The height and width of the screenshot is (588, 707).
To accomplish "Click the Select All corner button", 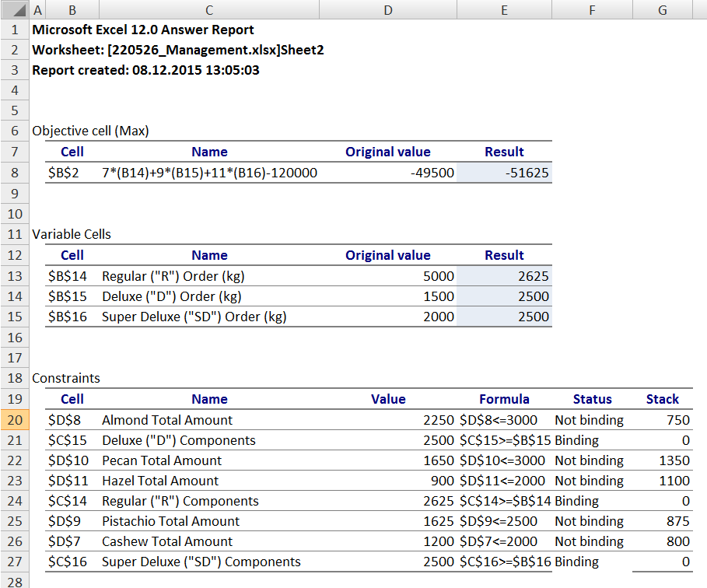I will (15, 9).
